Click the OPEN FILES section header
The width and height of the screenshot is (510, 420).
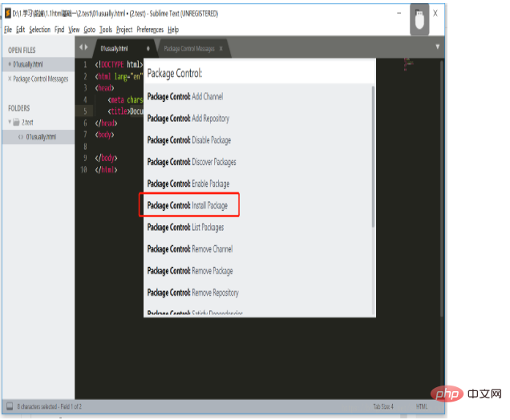point(22,50)
